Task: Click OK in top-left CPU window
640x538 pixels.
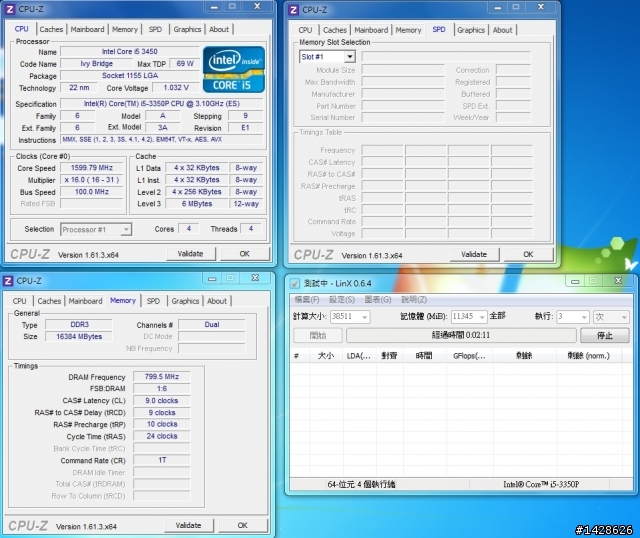Action: click(x=244, y=254)
